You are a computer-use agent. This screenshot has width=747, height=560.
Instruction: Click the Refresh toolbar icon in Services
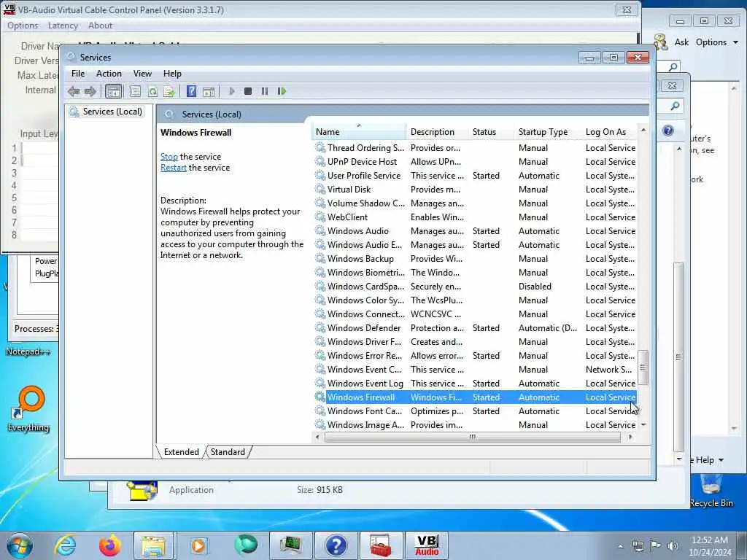click(x=152, y=91)
